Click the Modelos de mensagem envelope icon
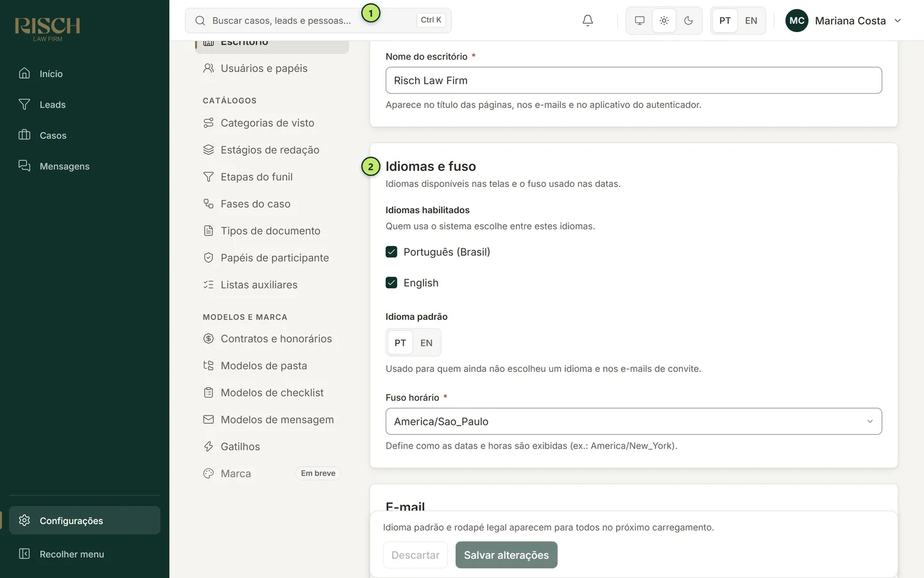Image resolution: width=924 pixels, height=578 pixels. 209,419
